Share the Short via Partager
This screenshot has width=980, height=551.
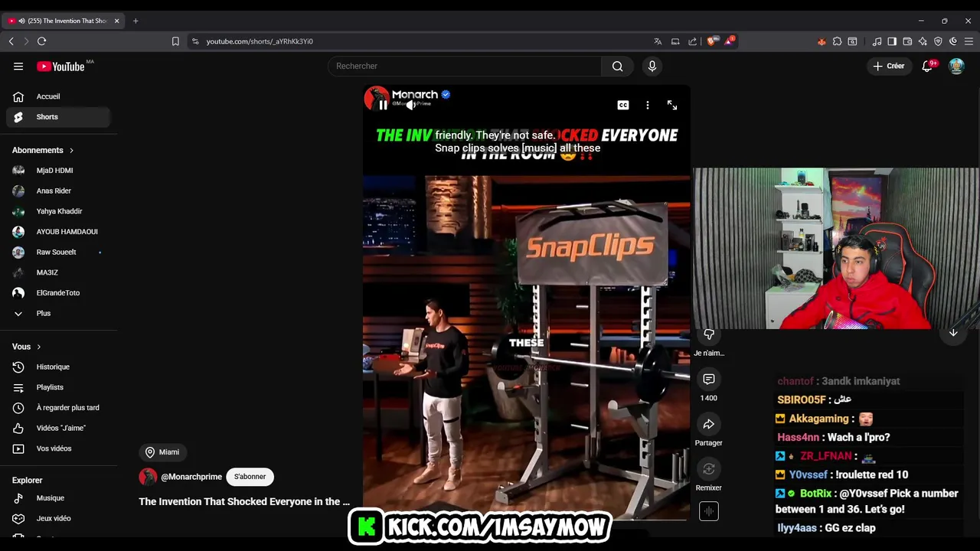click(x=709, y=424)
